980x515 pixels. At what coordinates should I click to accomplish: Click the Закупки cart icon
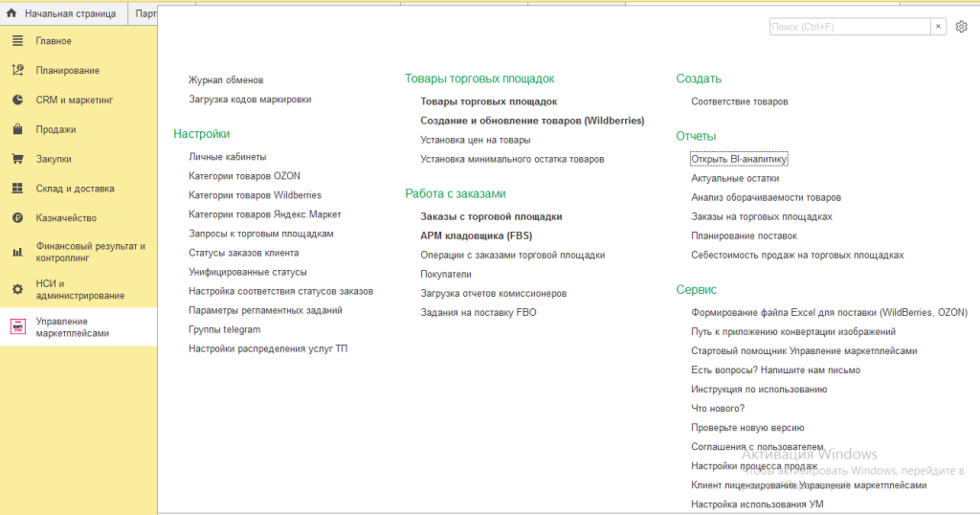(x=17, y=159)
